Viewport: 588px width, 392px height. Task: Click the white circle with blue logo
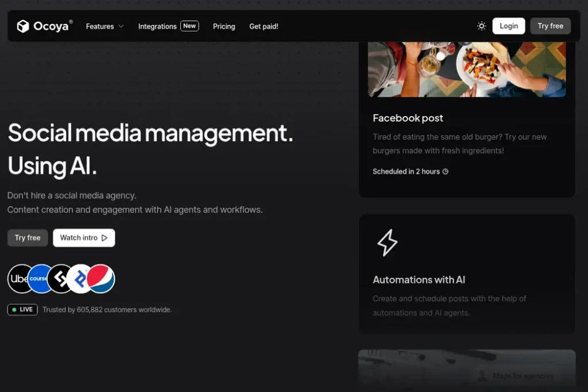78,278
